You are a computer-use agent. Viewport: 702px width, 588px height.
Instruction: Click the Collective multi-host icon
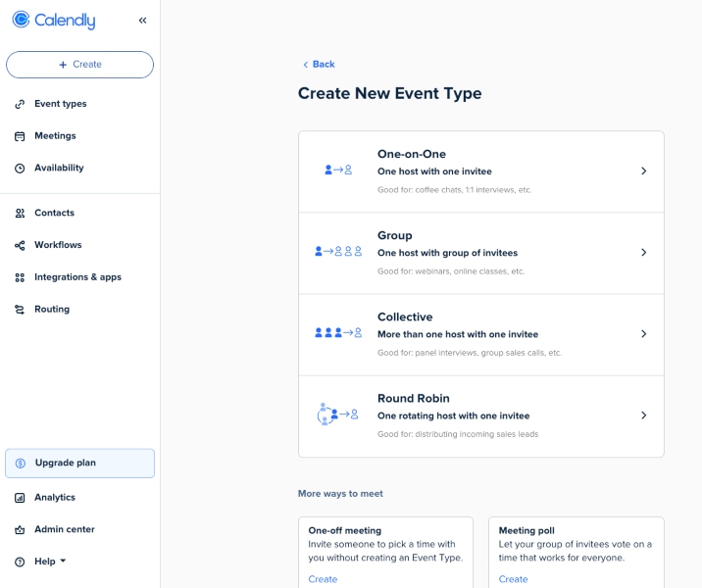(x=338, y=333)
